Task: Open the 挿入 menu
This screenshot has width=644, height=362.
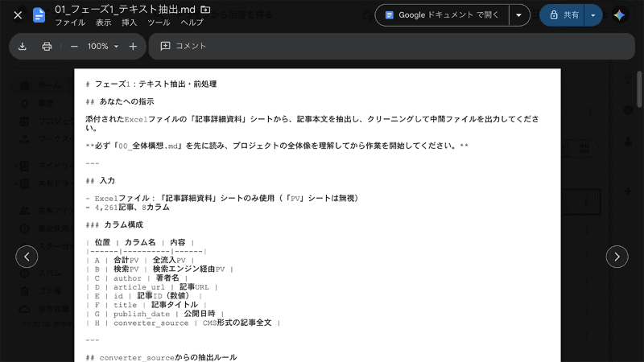Action: [130, 23]
